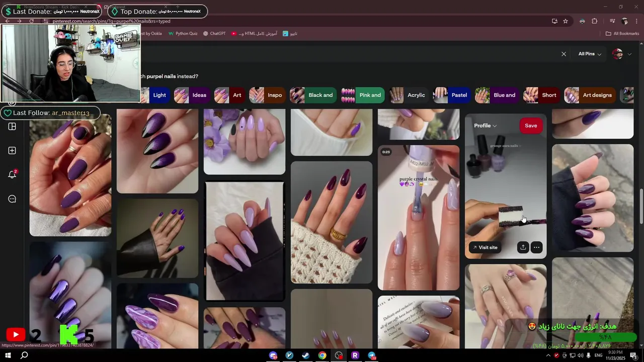This screenshot has height=362, width=644.
Task: Click the volume icon in system tray
Action: 581,355
